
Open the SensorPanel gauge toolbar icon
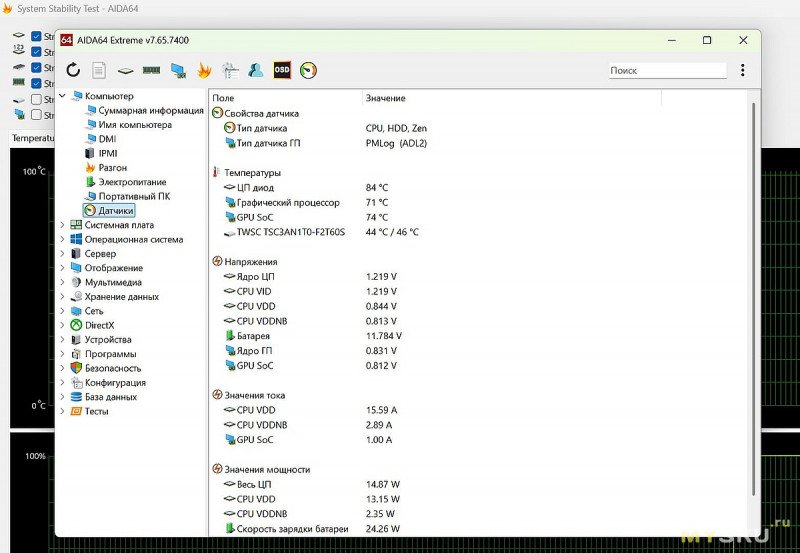point(308,70)
